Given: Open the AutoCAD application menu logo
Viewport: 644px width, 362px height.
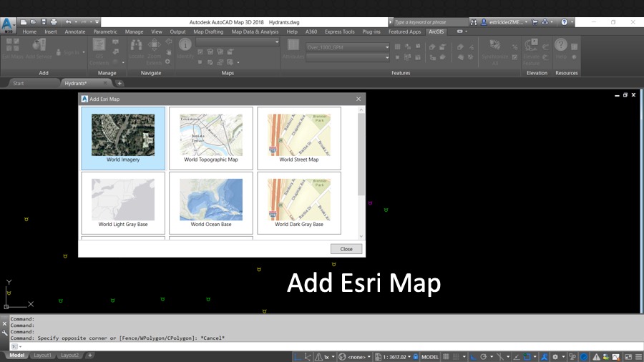Looking at the screenshot, I should (8, 24).
